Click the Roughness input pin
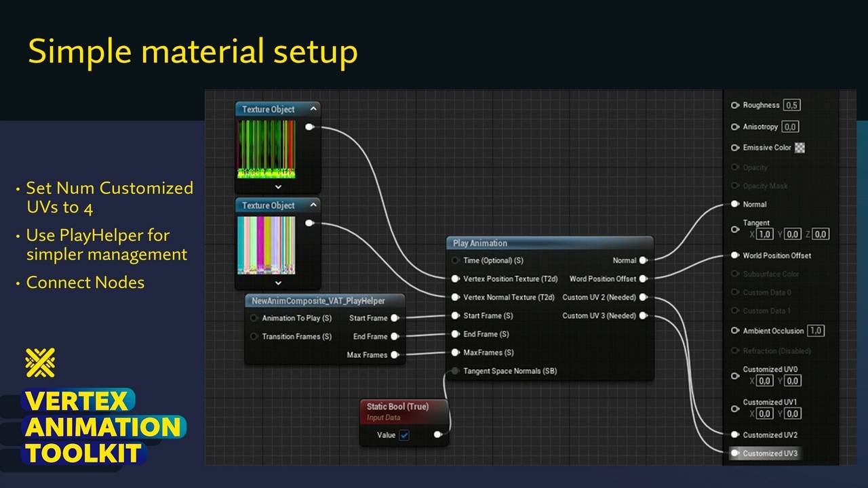 [x=735, y=105]
